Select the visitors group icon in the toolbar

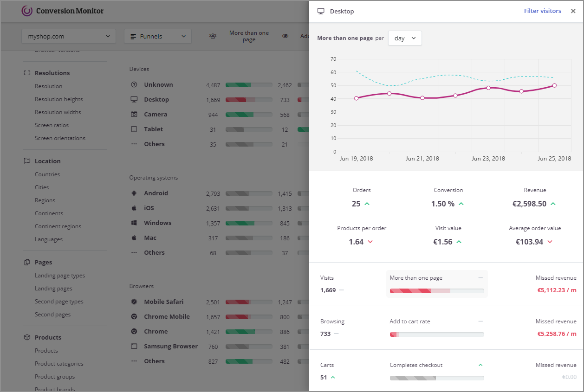coord(213,36)
